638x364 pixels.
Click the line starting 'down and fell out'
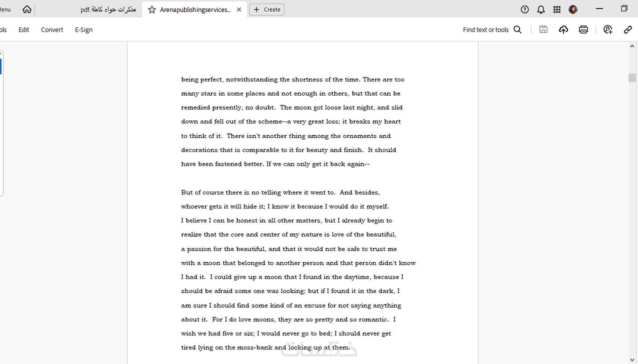click(291, 122)
